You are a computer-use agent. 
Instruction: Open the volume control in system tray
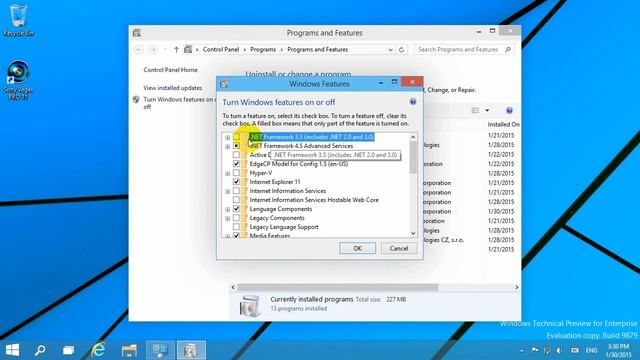tap(559, 350)
